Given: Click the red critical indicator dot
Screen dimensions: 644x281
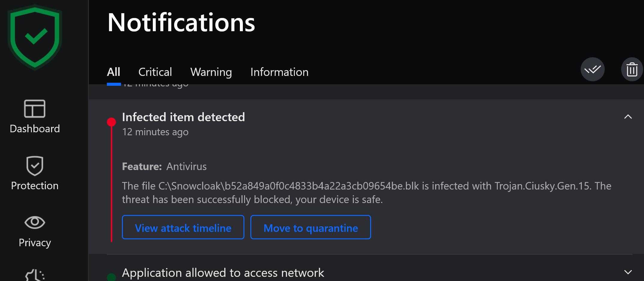Looking at the screenshot, I should 111,122.
